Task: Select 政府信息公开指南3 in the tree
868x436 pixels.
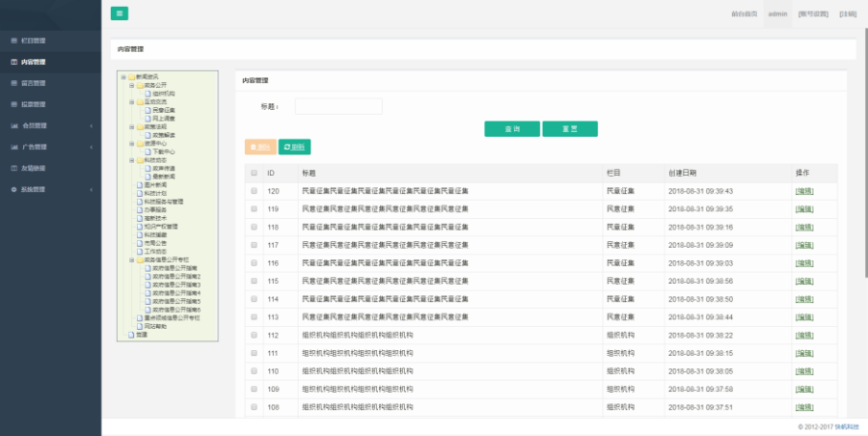Action: (176, 285)
